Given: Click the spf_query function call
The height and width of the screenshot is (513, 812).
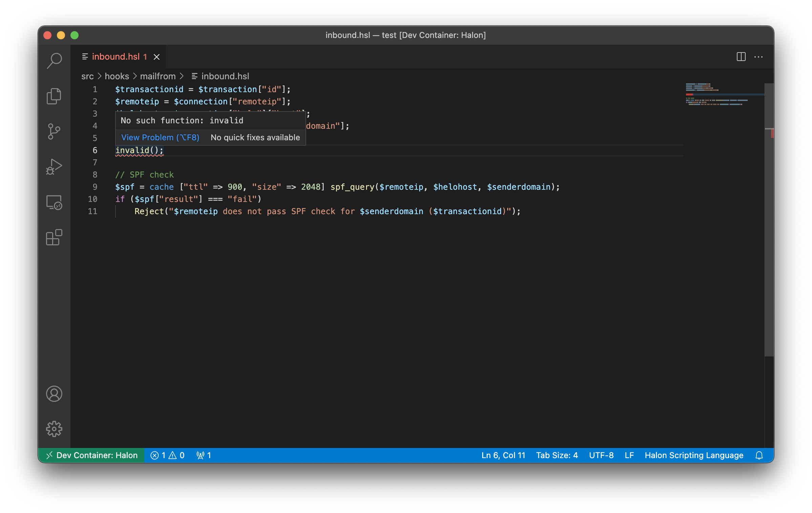Looking at the screenshot, I should (x=352, y=187).
